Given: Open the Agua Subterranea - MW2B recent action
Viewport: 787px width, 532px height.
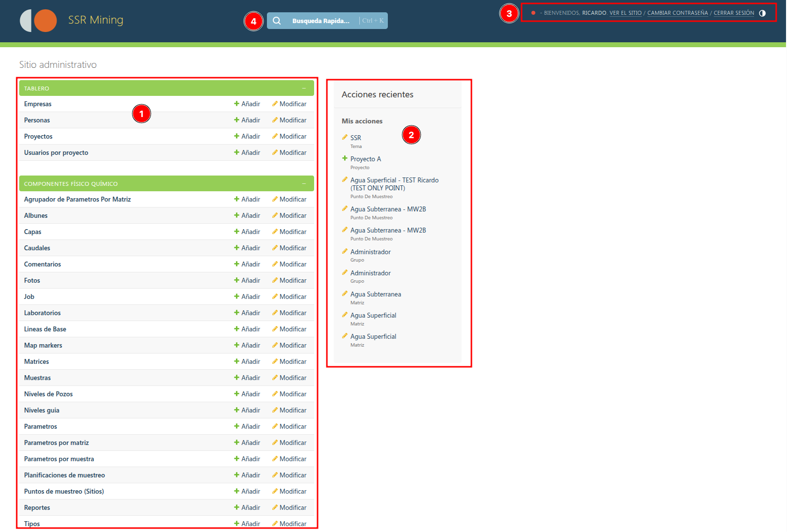Looking at the screenshot, I should [388, 209].
